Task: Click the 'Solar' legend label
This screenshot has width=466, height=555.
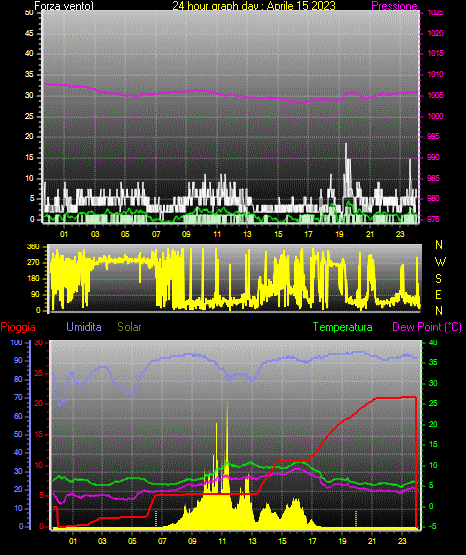Action: tap(129, 327)
